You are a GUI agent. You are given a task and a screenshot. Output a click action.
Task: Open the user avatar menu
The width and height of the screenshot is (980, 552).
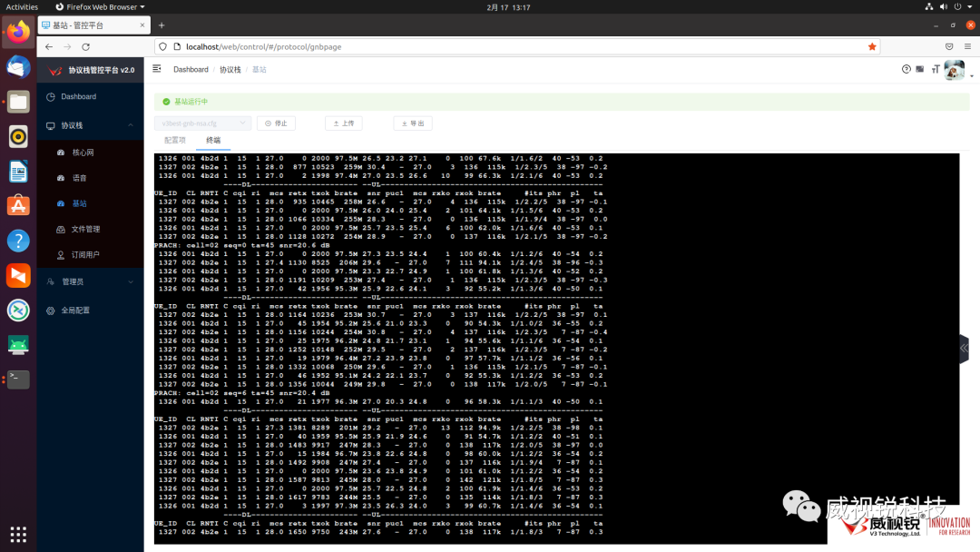pyautogui.click(x=955, y=70)
